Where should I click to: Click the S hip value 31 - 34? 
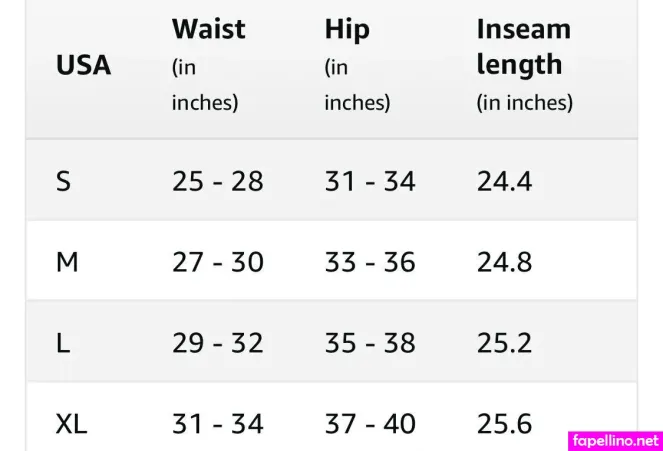(x=370, y=182)
